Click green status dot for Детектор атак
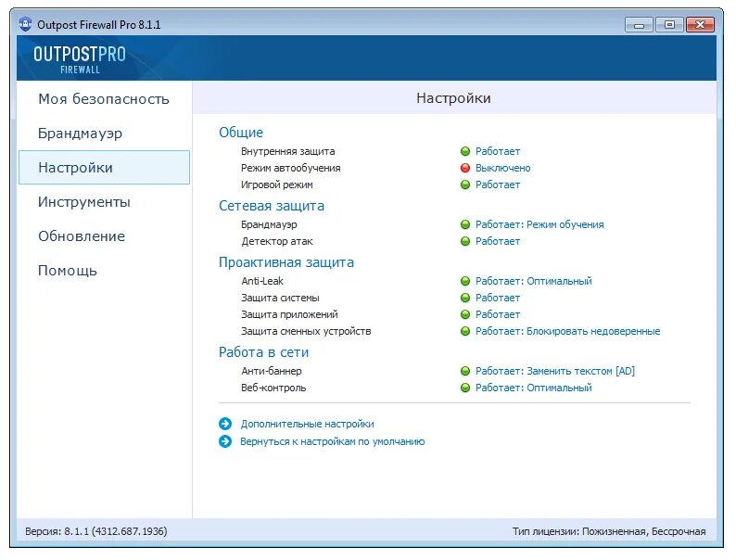This screenshot has width=736, height=560. 465,241
